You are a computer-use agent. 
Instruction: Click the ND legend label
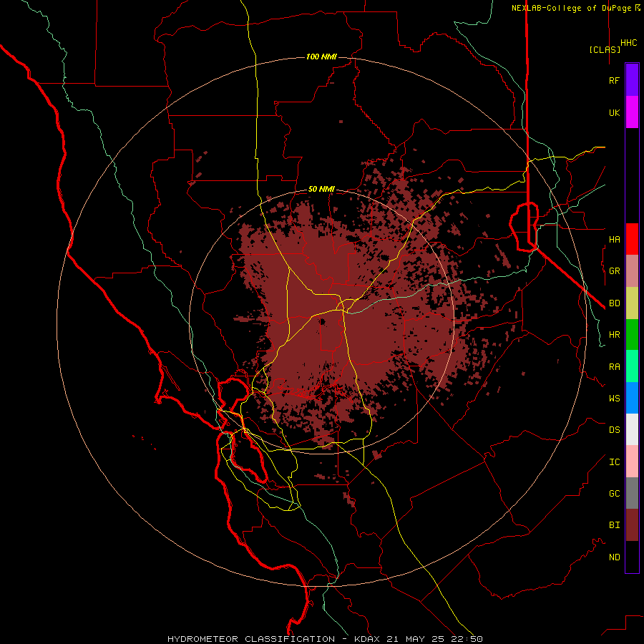pyautogui.click(x=614, y=557)
